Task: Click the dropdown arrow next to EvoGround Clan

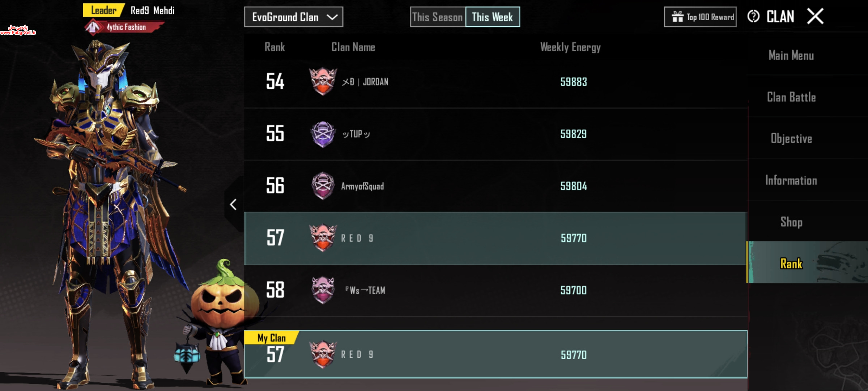Action: pos(332,17)
